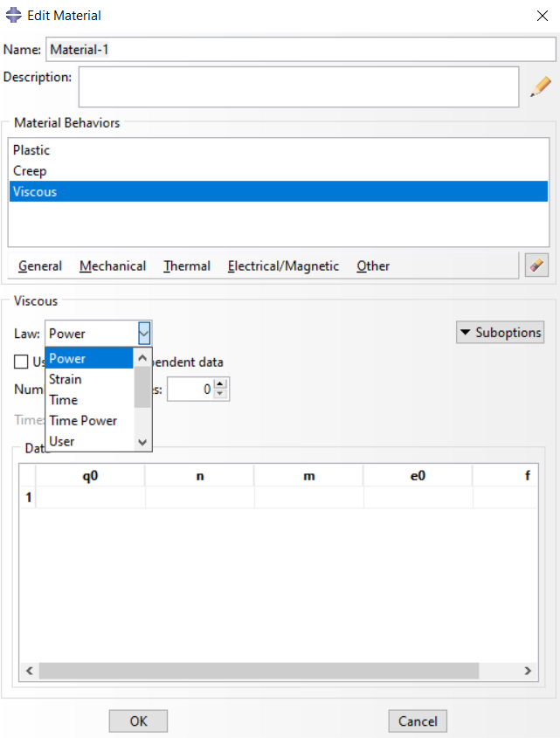Open the Law combo box arrow
This screenshot has height=738, width=560.
(144, 334)
